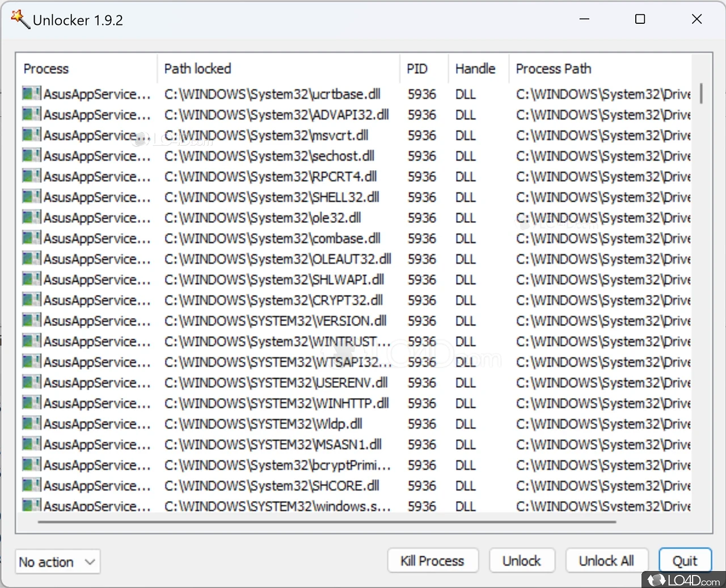
Task: Click DLL handle in the combase.dll row
Action: pos(466,238)
